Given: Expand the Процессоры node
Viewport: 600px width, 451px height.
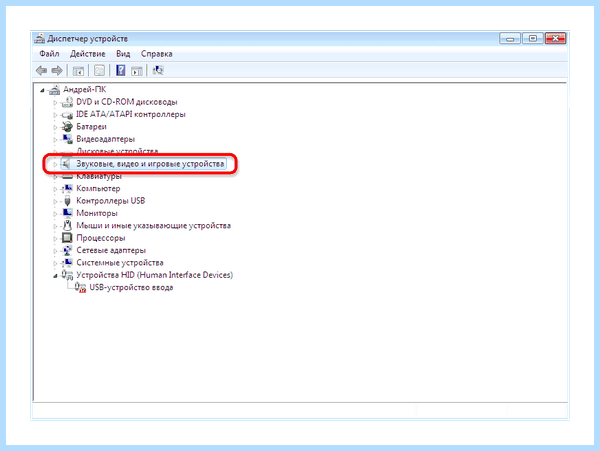Looking at the screenshot, I should (x=55, y=238).
